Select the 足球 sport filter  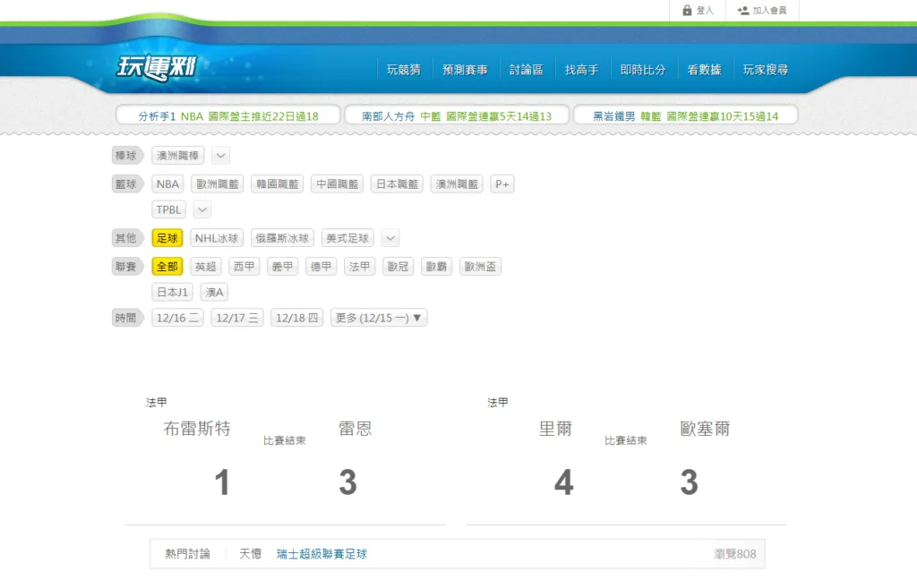[167, 238]
